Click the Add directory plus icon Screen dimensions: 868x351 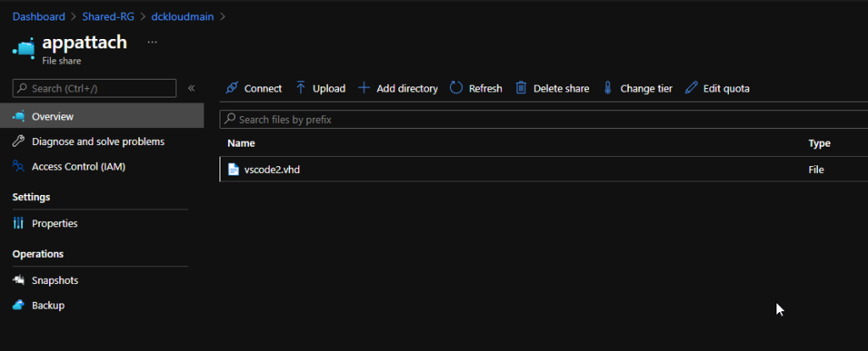point(364,88)
